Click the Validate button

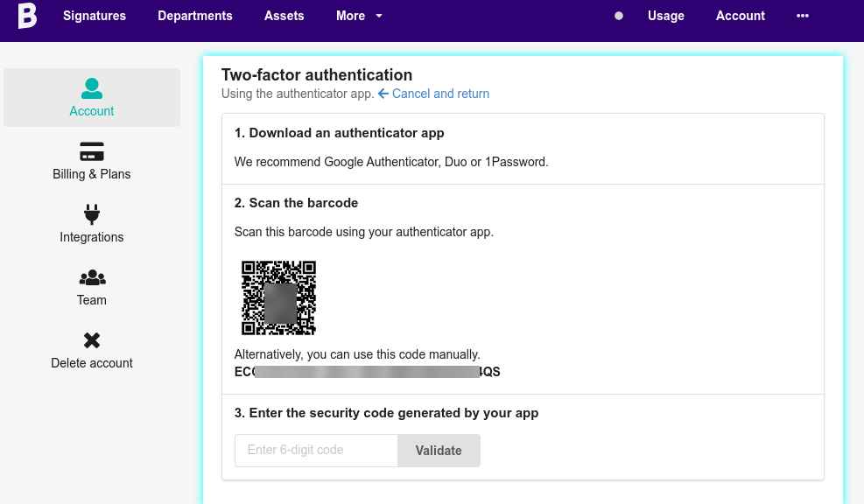coord(439,451)
